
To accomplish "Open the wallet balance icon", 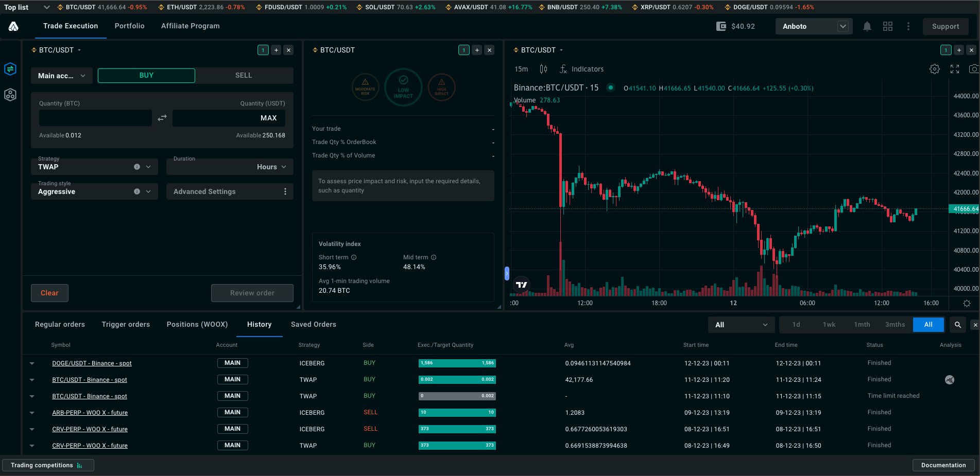I will tap(721, 26).
